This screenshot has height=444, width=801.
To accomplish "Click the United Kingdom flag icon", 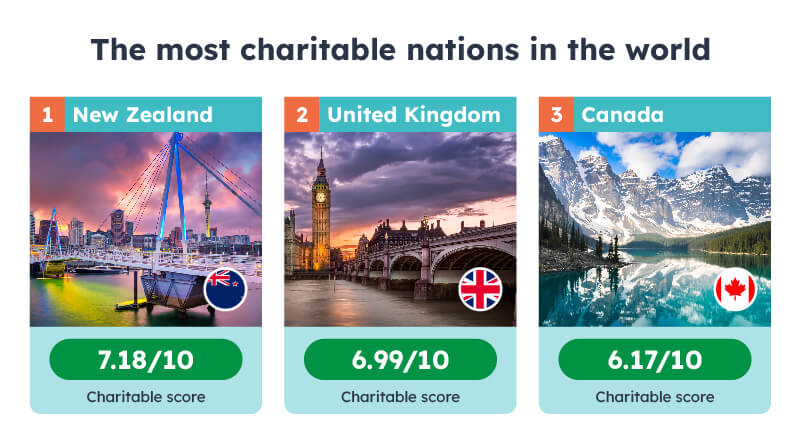I will click(x=480, y=289).
